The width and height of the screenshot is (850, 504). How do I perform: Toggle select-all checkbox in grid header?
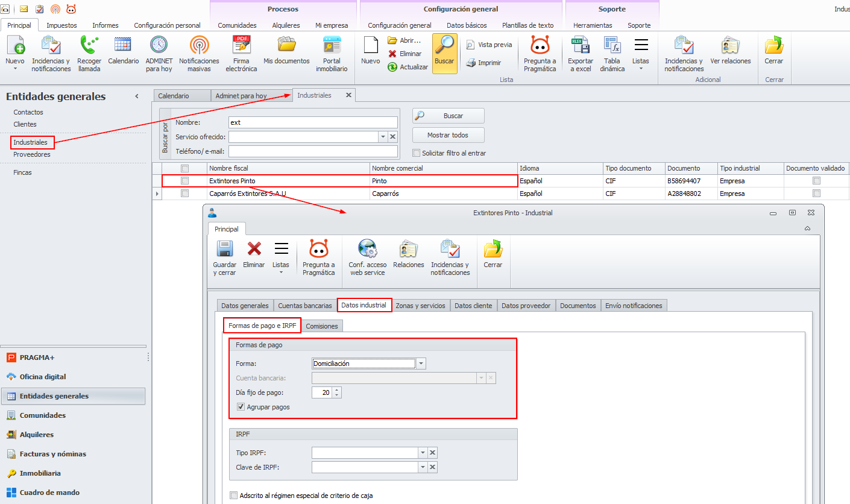click(x=185, y=168)
